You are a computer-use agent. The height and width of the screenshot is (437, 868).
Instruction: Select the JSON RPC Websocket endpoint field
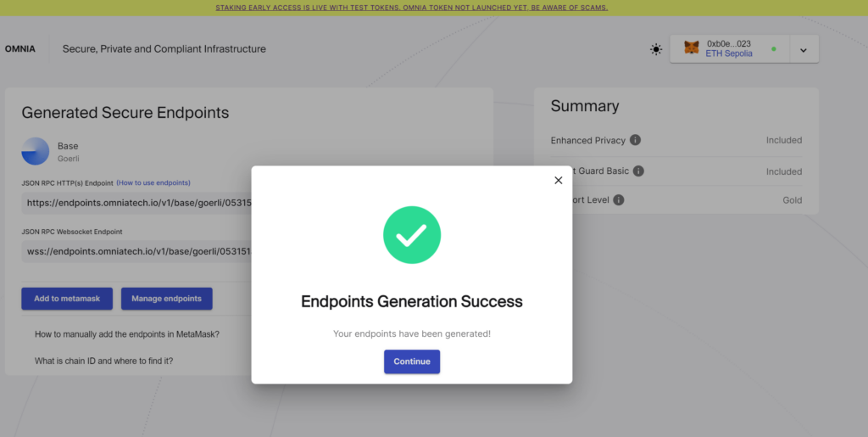136,251
